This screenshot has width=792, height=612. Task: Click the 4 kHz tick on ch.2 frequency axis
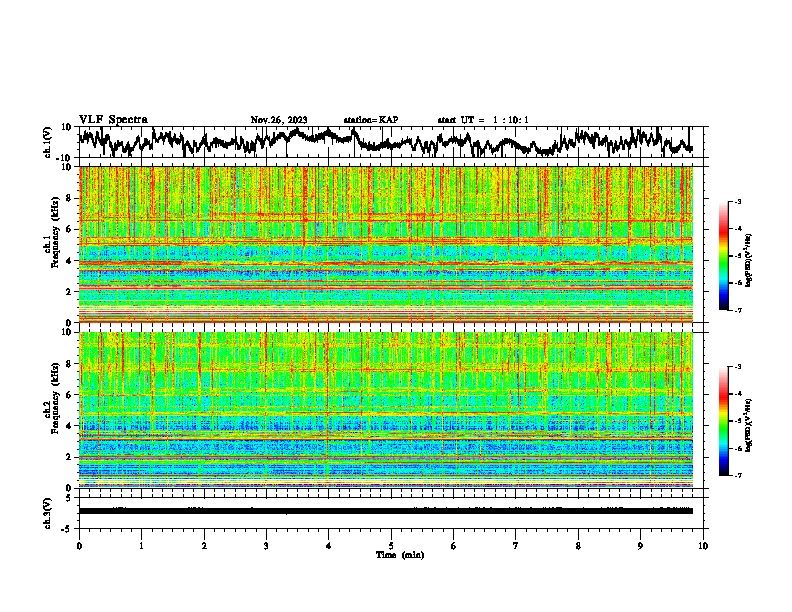click(70, 426)
